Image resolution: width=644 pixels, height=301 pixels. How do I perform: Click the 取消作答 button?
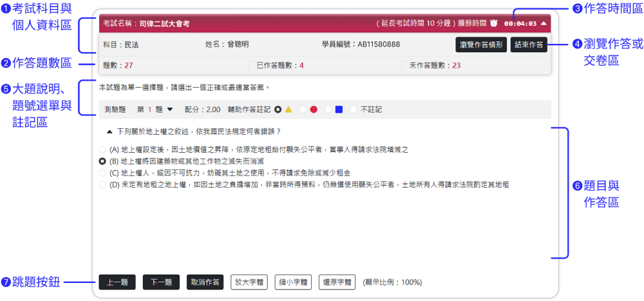[205, 282]
